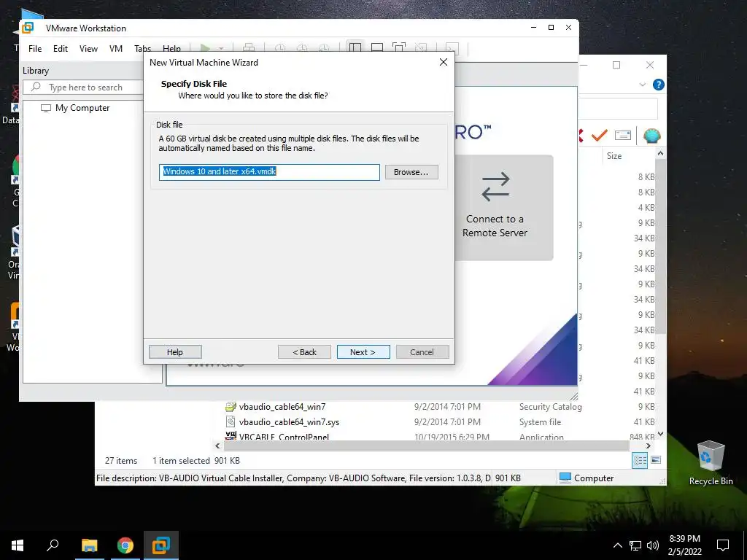The height and width of the screenshot is (560, 747).
Task: Click the Security Catalog type cell
Action: click(x=550, y=407)
